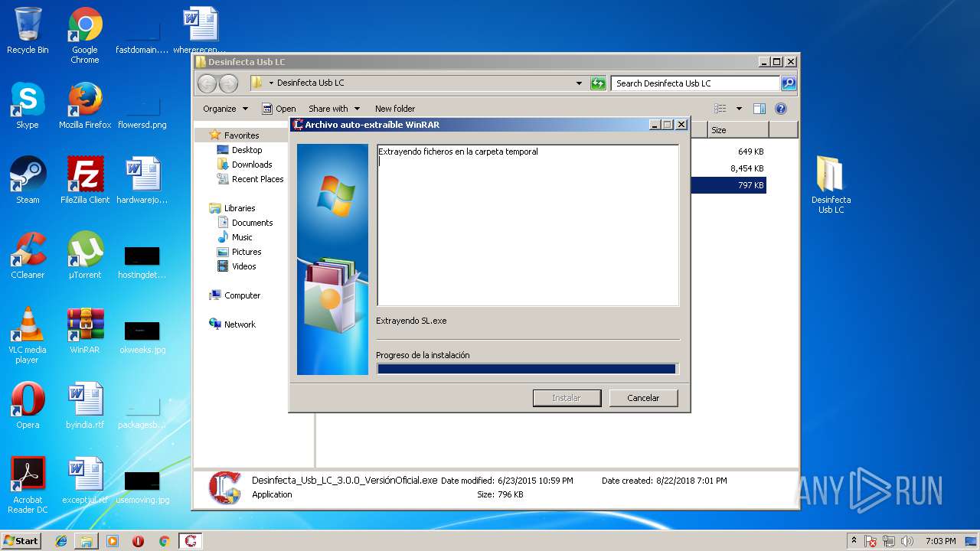Show hidden tray icons arrow
Viewport: 980px width, 551px height.
854,541
